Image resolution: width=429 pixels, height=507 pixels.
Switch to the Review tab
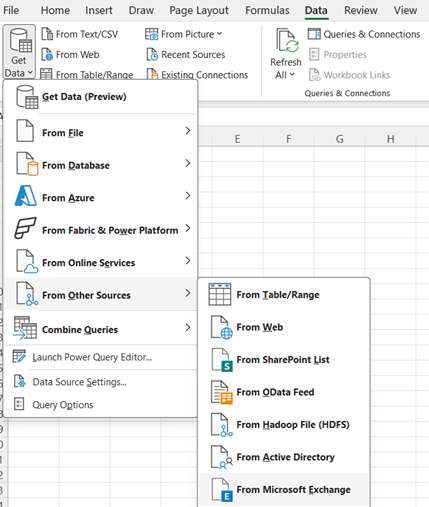(361, 10)
